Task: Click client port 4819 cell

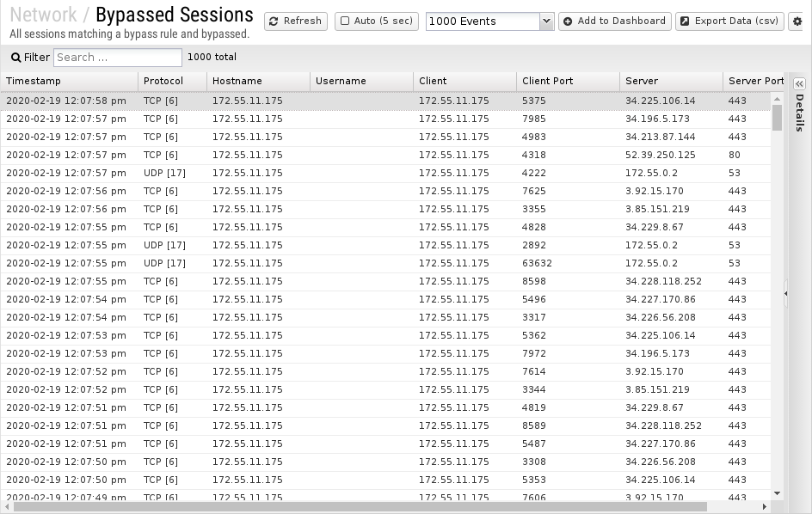Action: (568, 408)
